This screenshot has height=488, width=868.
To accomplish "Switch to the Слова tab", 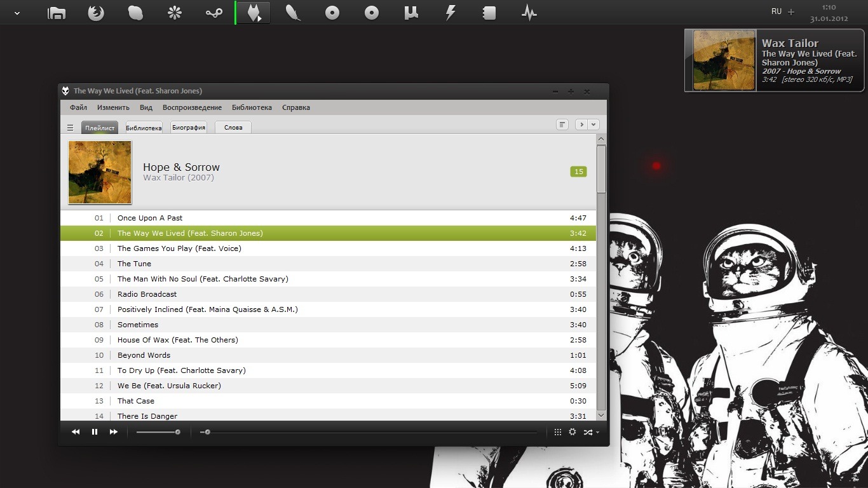I will (x=233, y=128).
